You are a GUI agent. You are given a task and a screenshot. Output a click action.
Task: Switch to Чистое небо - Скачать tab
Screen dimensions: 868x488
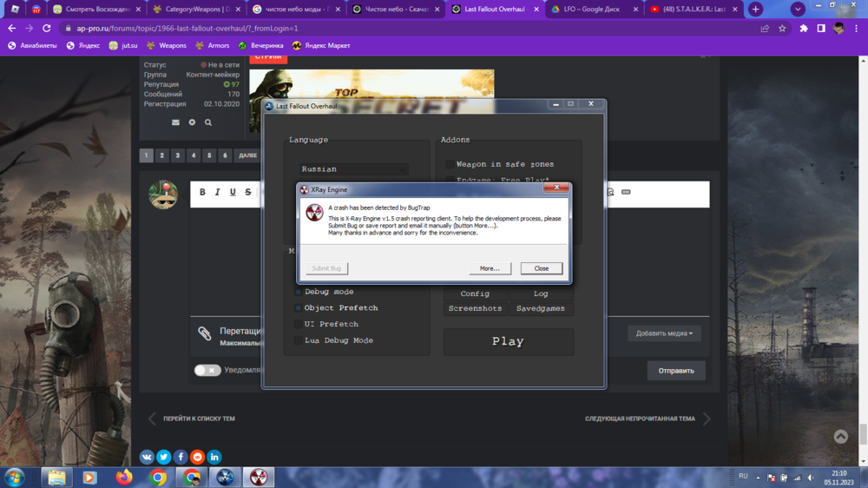(x=396, y=10)
